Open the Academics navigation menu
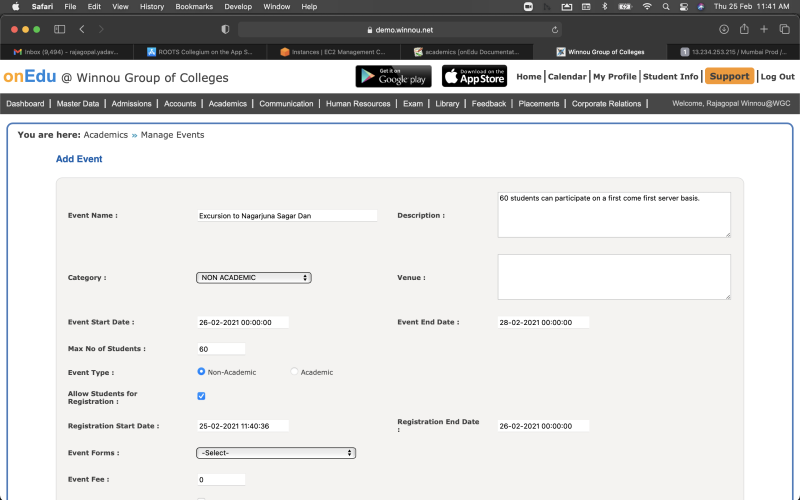 click(x=227, y=104)
